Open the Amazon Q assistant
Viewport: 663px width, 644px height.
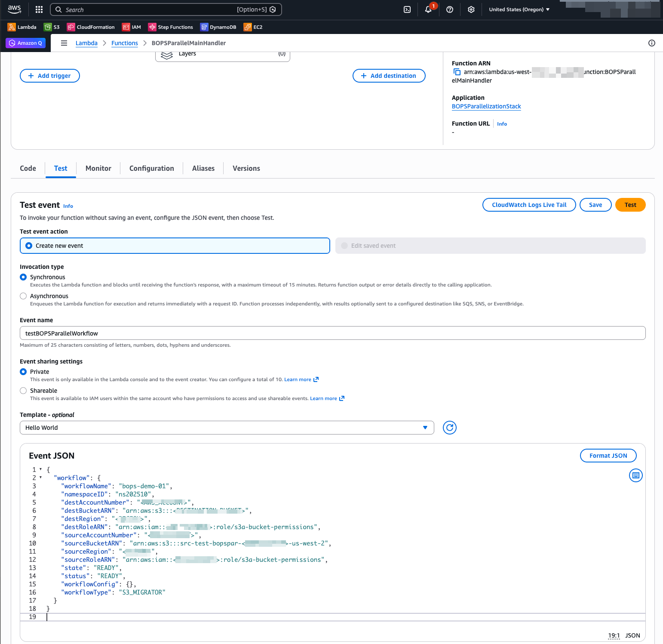pyautogui.click(x=26, y=43)
